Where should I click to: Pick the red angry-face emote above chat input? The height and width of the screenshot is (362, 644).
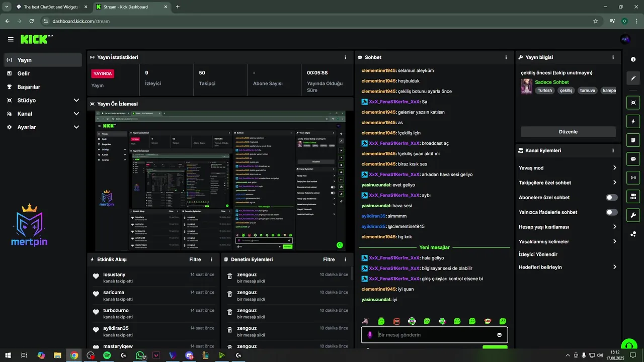click(396, 321)
